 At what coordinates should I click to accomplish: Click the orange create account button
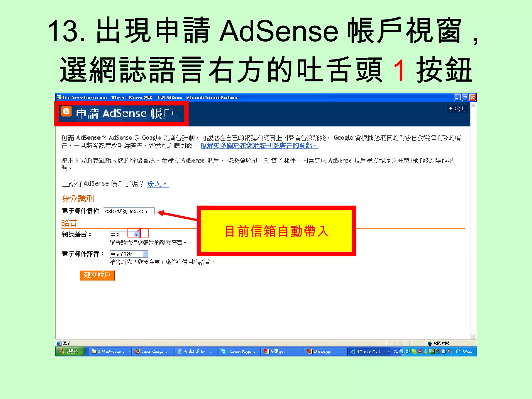pos(97,275)
